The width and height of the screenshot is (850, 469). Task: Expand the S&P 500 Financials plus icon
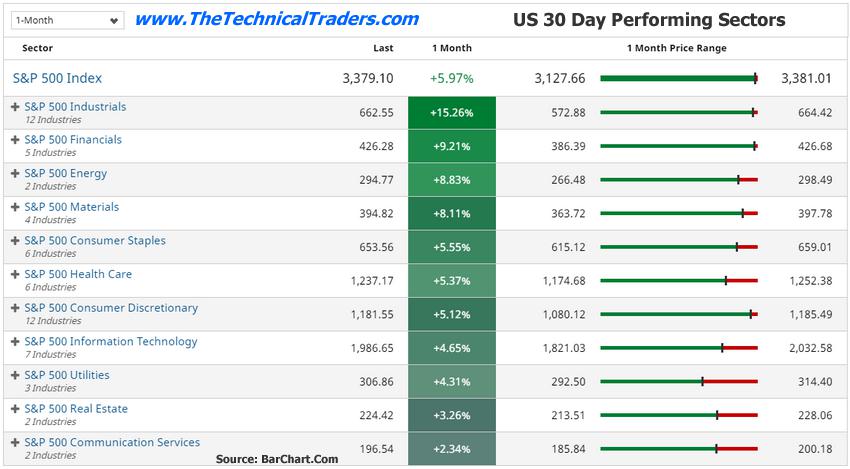coord(15,140)
